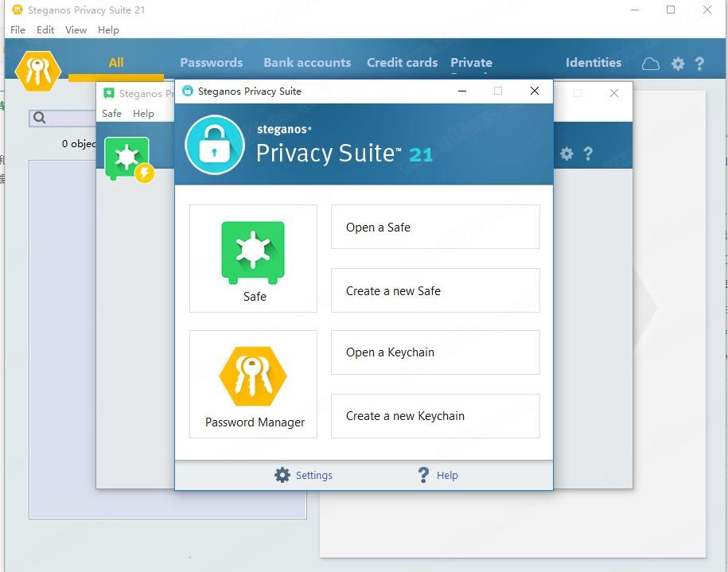
Task: Close the Steganos Privacy Suite launcher window
Action: coord(535,91)
